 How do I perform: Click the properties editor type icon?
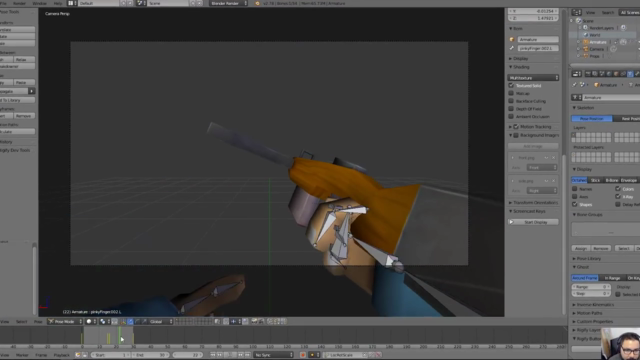577,74
